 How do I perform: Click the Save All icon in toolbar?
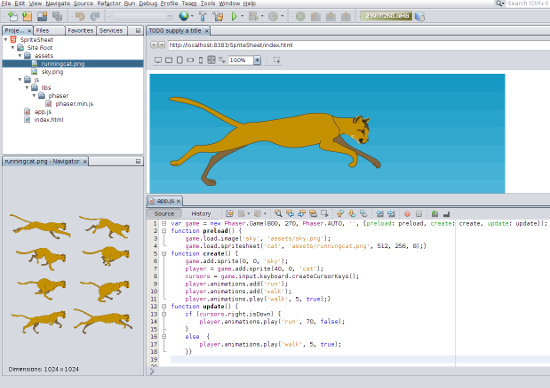[57, 16]
